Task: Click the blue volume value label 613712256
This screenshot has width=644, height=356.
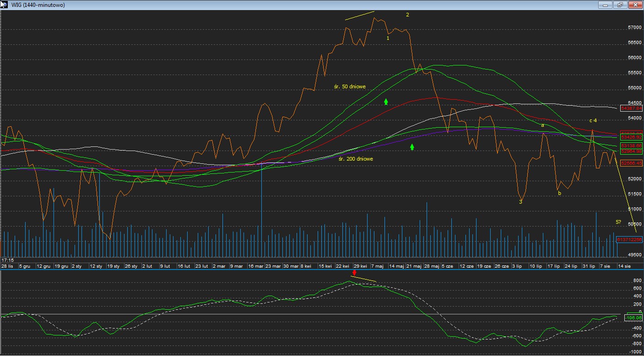Action: [x=630, y=239]
